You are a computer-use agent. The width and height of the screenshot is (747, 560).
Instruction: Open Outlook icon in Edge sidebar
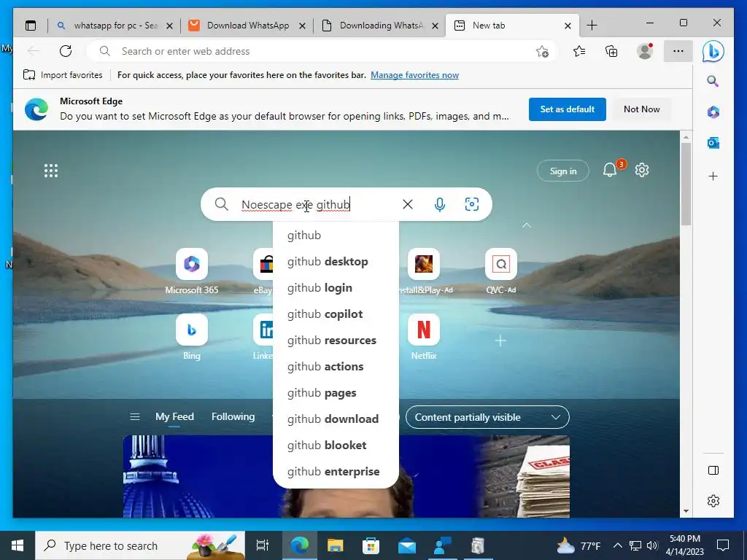pos(713,143)
